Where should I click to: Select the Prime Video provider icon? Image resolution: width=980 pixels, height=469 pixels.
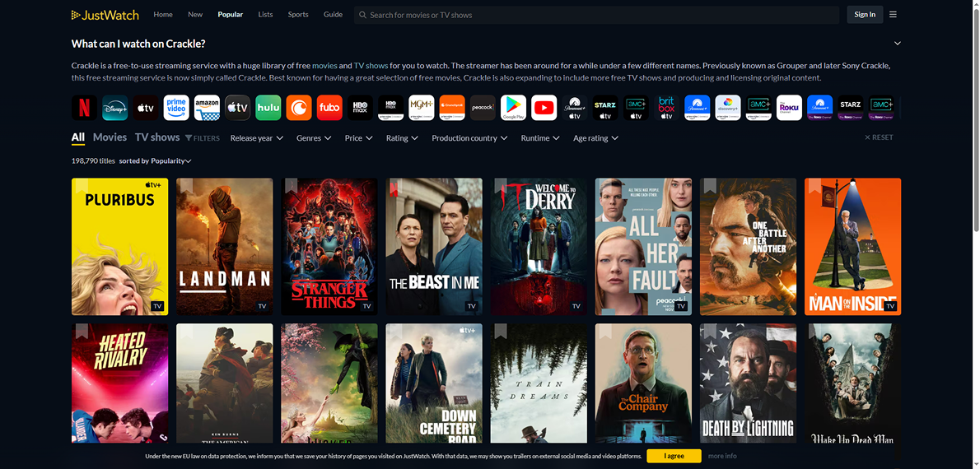click(176, 108)
